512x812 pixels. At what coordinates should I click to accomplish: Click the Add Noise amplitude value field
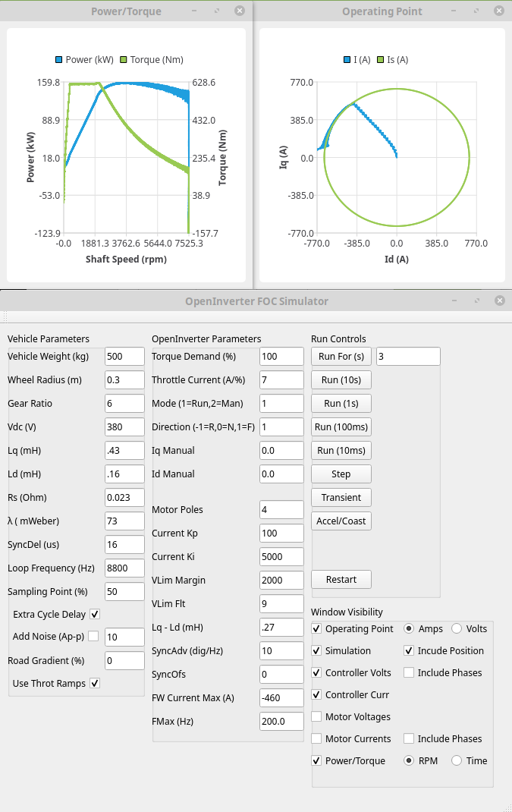(124, 637)
